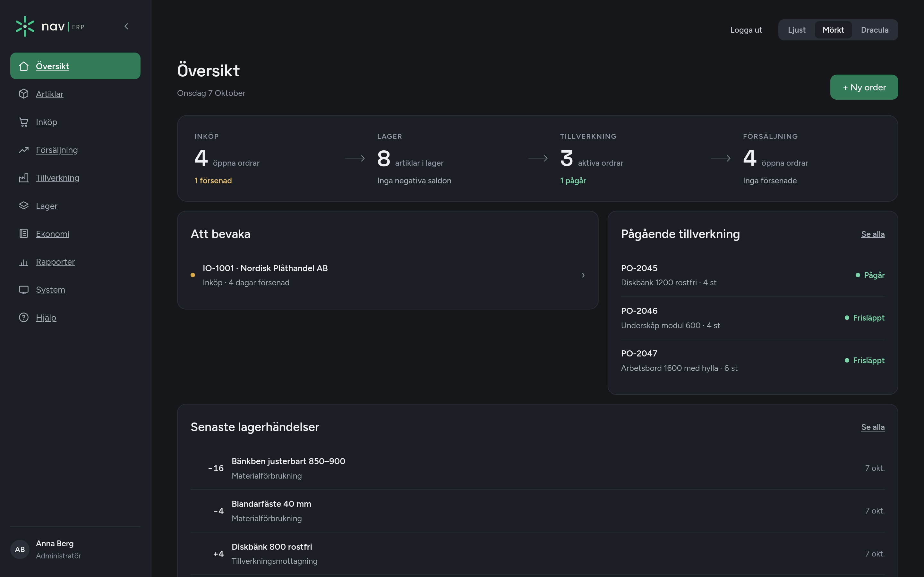Viewport: 924px width, 577px height.
Task: Click Se alla in Senaste lagerhändelser
Action: pos(873,427)
